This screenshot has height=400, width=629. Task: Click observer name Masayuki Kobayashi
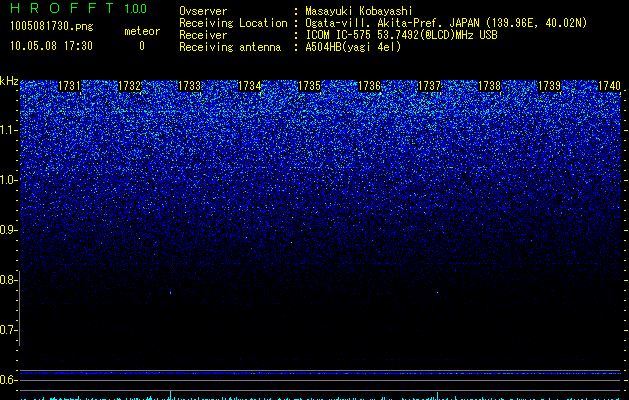(359, 11)
